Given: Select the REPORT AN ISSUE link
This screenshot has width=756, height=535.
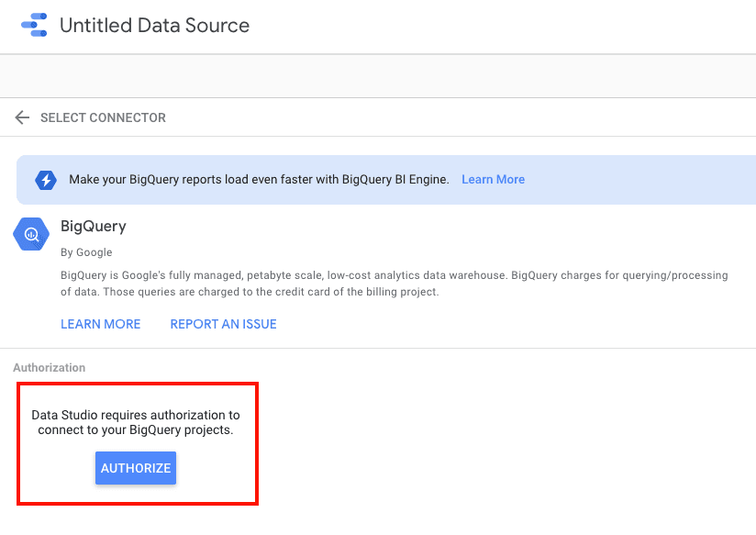Looking at the screenshot, I should 223,324.
